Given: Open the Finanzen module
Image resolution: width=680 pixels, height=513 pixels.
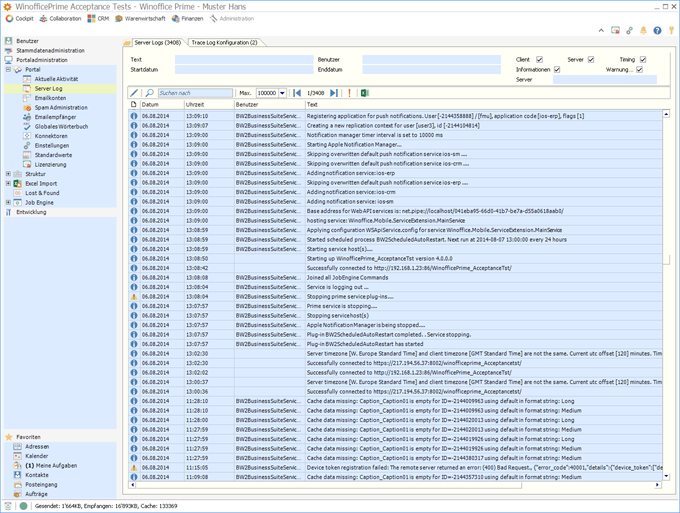Looking at the screenshot, I should tap(187, 19).
